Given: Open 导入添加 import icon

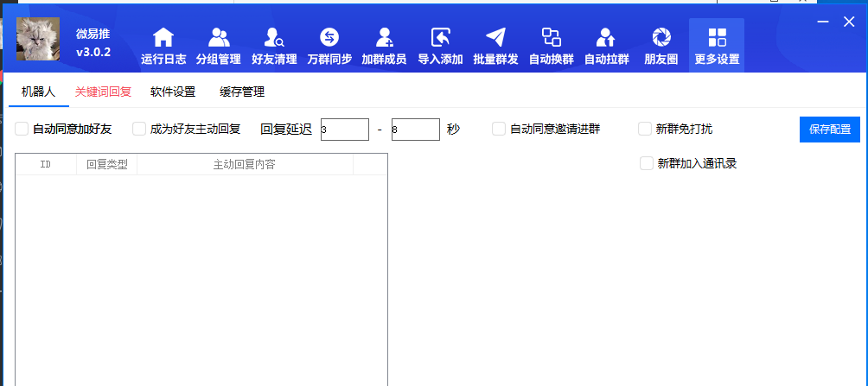Looking at the screenshot, I should pos(440,38).
